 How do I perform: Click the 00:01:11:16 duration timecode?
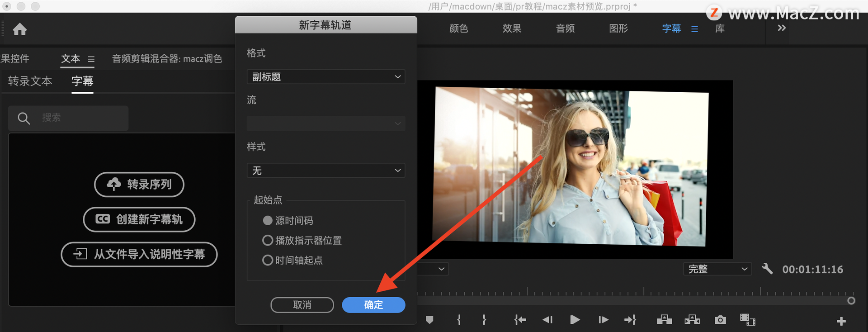coord(813,270)
